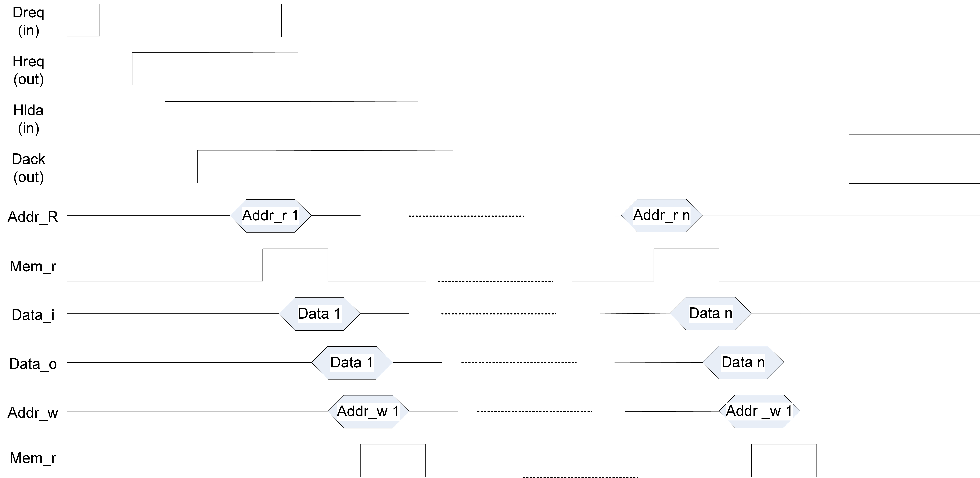980x478 pixels.
Task: Select the Dack (out) signal label
Action: [x=29, y=168]
